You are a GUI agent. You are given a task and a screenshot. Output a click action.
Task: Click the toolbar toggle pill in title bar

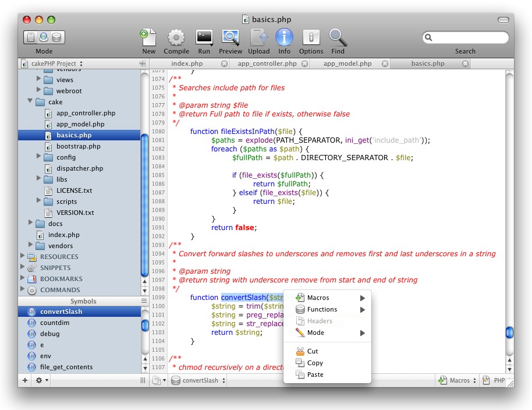[x=503, y=20]
